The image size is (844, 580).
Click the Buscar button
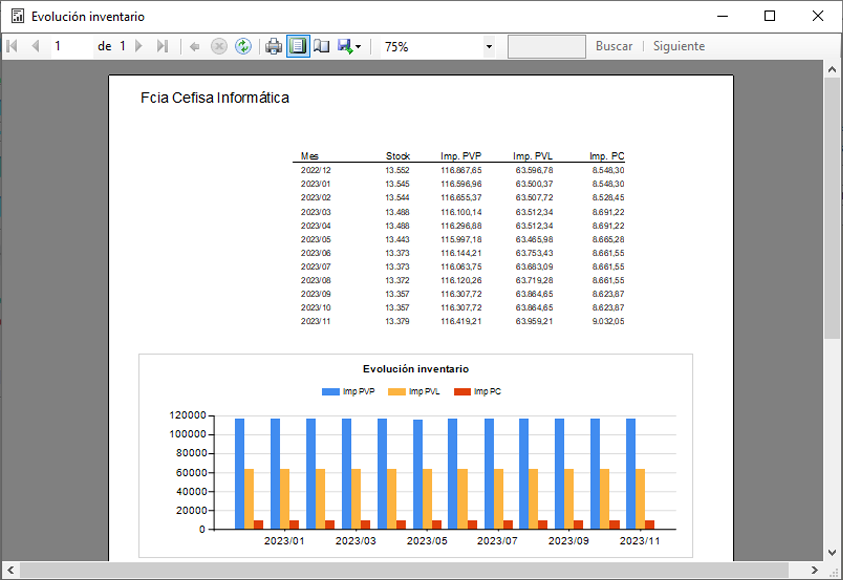pyautogui.click(x=614, y=46)
